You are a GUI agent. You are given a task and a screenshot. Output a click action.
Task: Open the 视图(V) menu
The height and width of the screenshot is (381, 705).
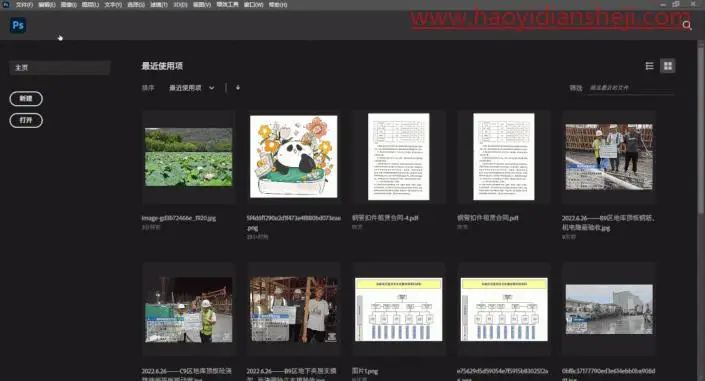pos(202,4)
